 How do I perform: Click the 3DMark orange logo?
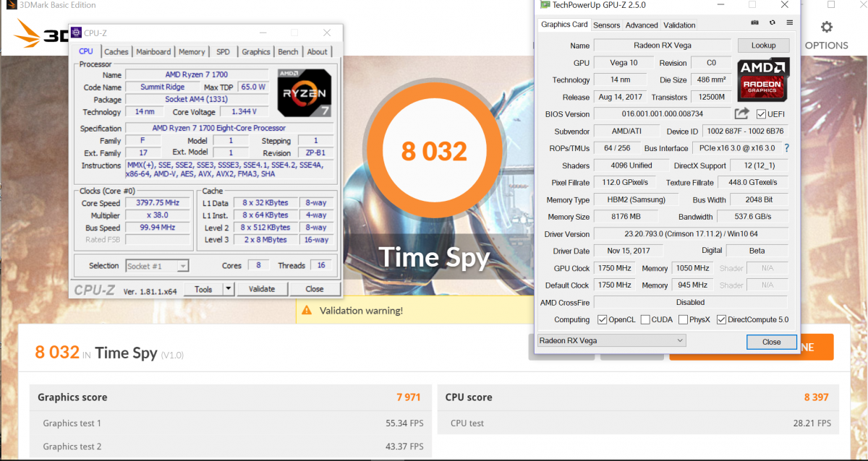(27, 34)
